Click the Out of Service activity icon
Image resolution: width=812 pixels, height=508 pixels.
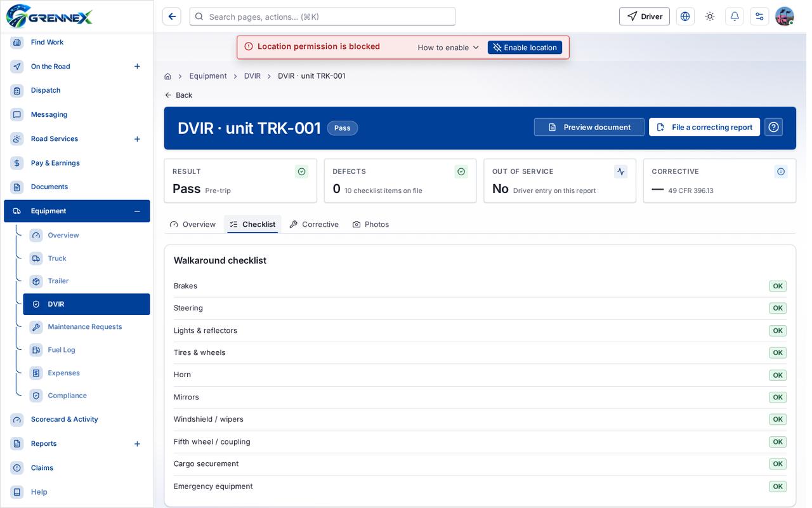(x=621, y=171)
